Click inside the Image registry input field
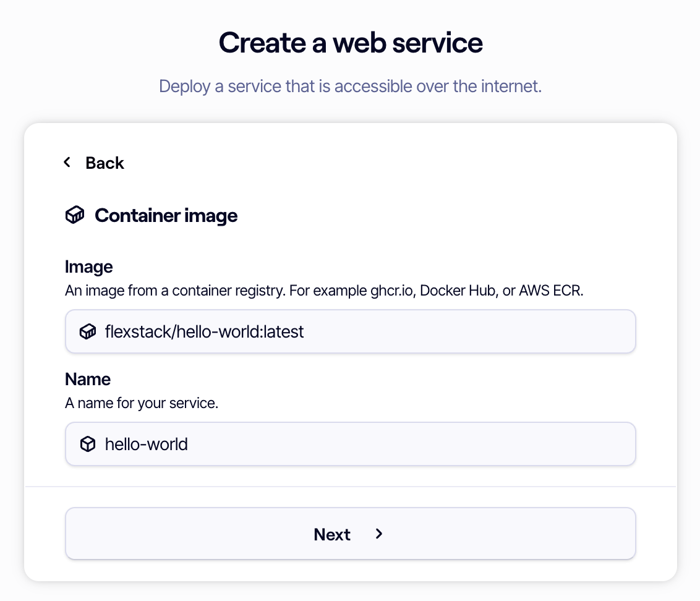 [x=351, y=331]
